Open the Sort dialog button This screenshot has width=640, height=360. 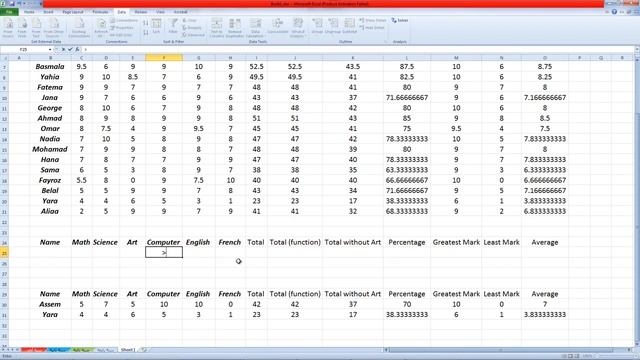pos(156,26)
